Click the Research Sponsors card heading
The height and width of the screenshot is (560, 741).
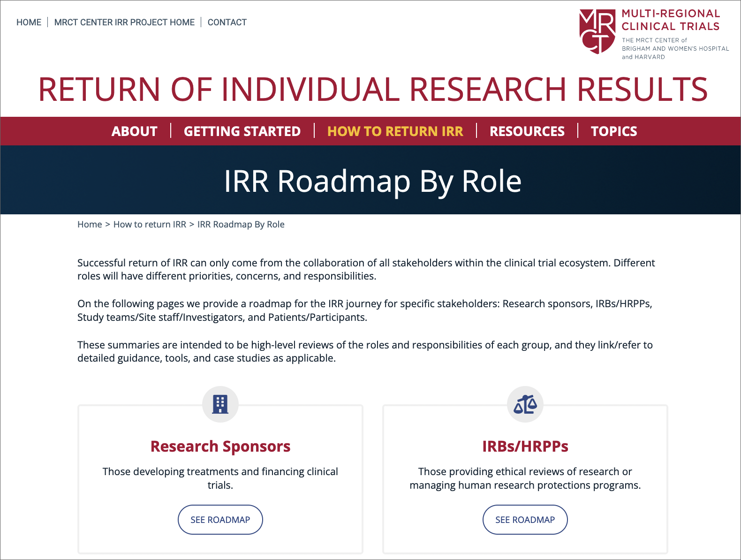(220, 446)
